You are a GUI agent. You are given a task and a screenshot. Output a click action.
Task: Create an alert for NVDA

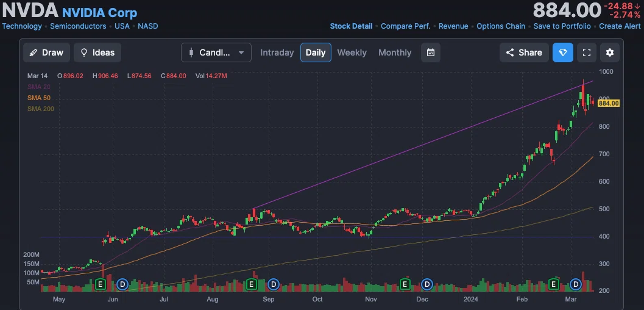(x=620, y=26)
